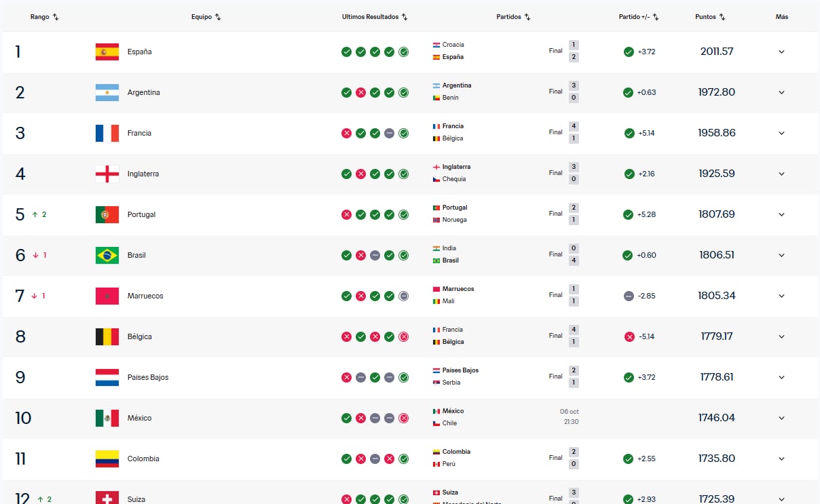Image resolution: width=820 pixels, height=504 pixels.
Task: Open the Colombia team link
Action: click(143, 459)
